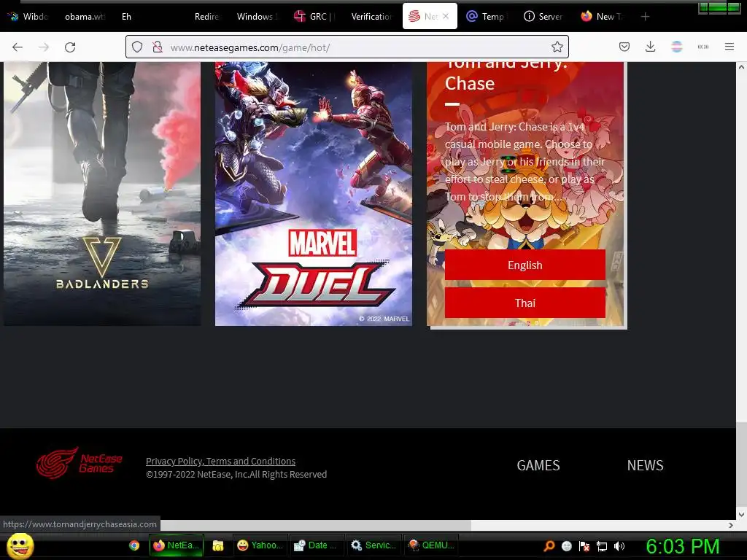This screenshot has height=560, width=747.
Task: Reload the current page
Action: coord(70,47)
